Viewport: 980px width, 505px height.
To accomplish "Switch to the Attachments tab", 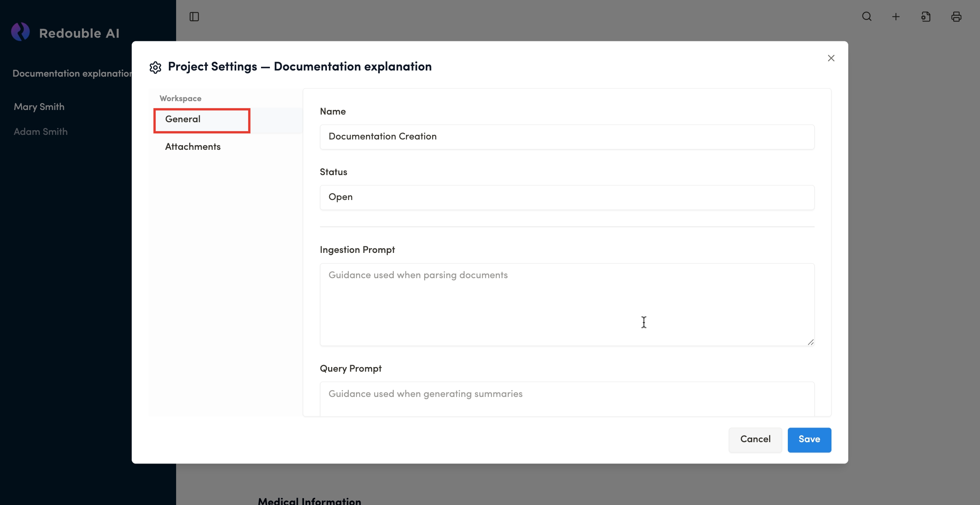I will pos(193,147).
